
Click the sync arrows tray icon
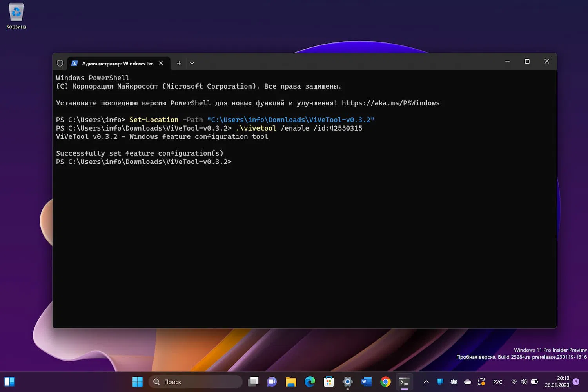coord(481,382)
